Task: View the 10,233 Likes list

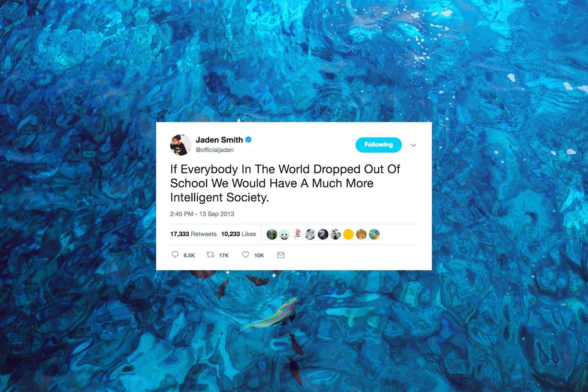Action: [238, 234]
